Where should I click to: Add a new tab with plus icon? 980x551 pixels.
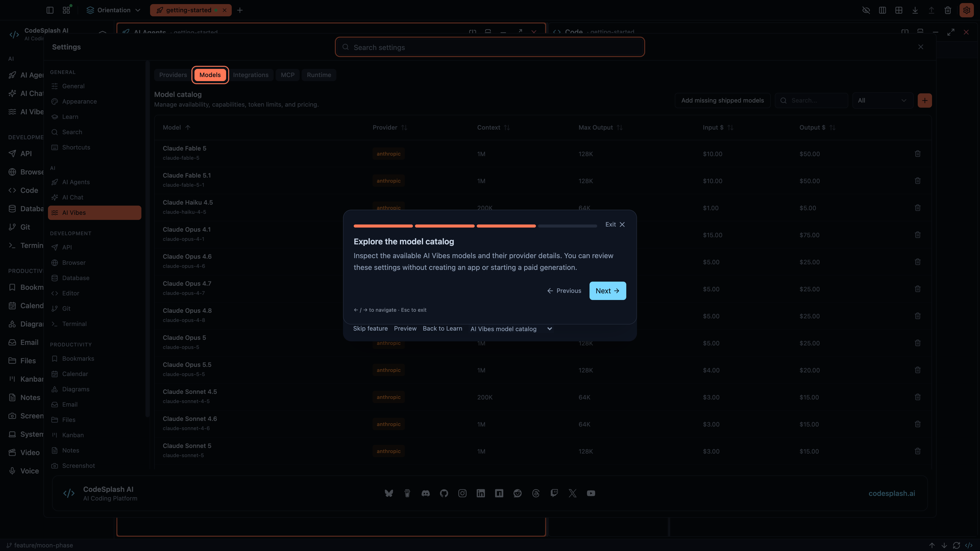240,10
